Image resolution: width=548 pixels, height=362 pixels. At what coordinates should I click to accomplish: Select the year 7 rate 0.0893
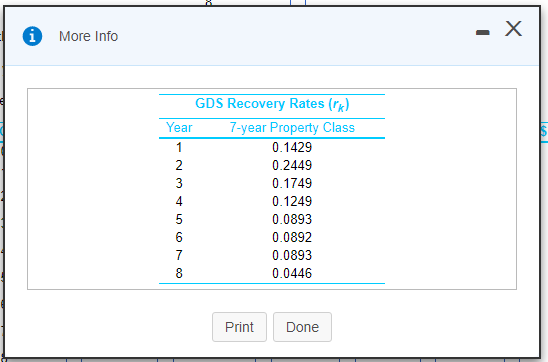292,255
